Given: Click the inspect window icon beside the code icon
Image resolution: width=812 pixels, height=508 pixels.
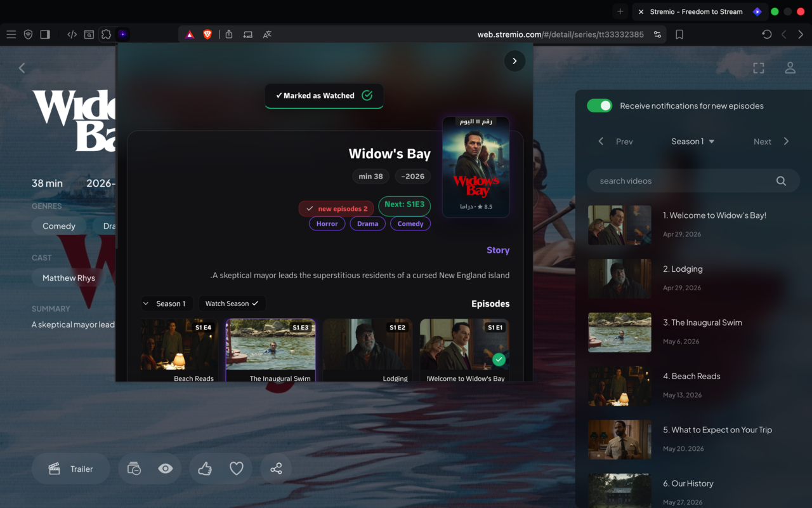Looking at the screenshot, I should pos(89,34).
